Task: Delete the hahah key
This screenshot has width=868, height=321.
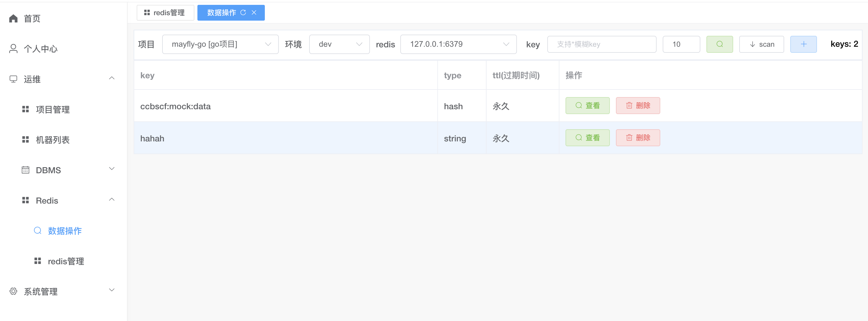Action: pyautogui.click(x=638, y=138)
